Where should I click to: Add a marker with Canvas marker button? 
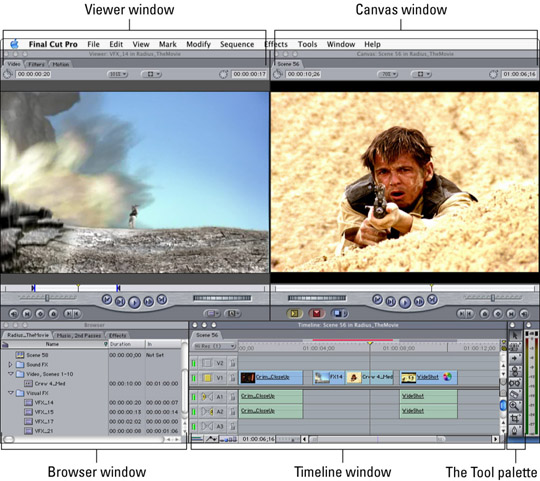(485, 314)
